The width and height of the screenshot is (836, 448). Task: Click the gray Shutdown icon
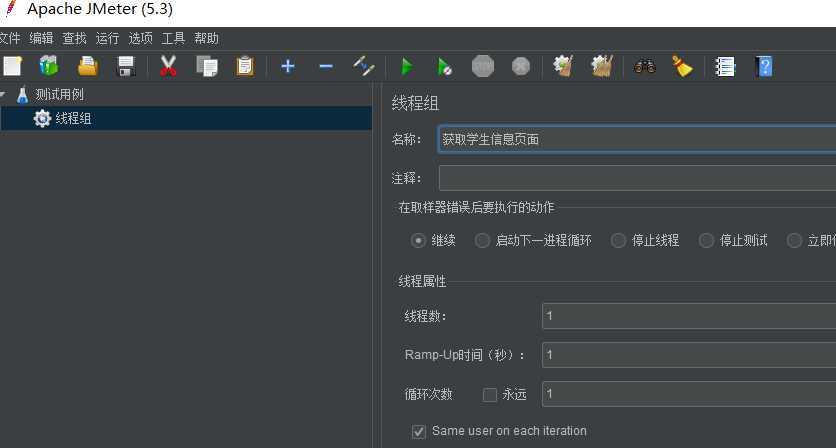pos(521,67)
